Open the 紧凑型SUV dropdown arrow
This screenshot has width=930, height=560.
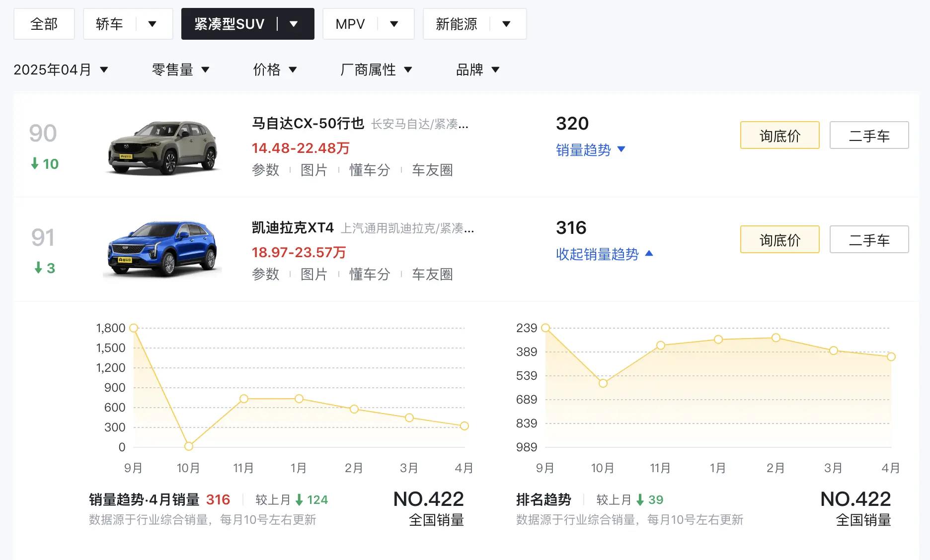294,24
